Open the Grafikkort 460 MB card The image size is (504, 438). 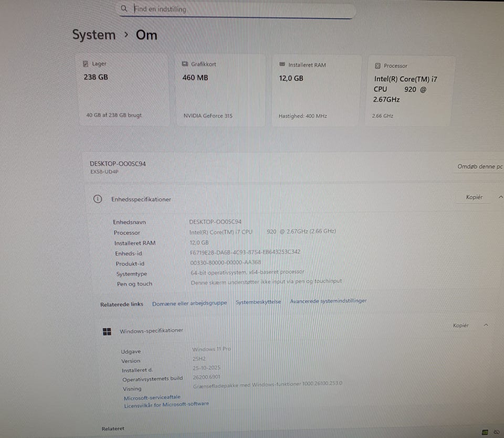220,91
